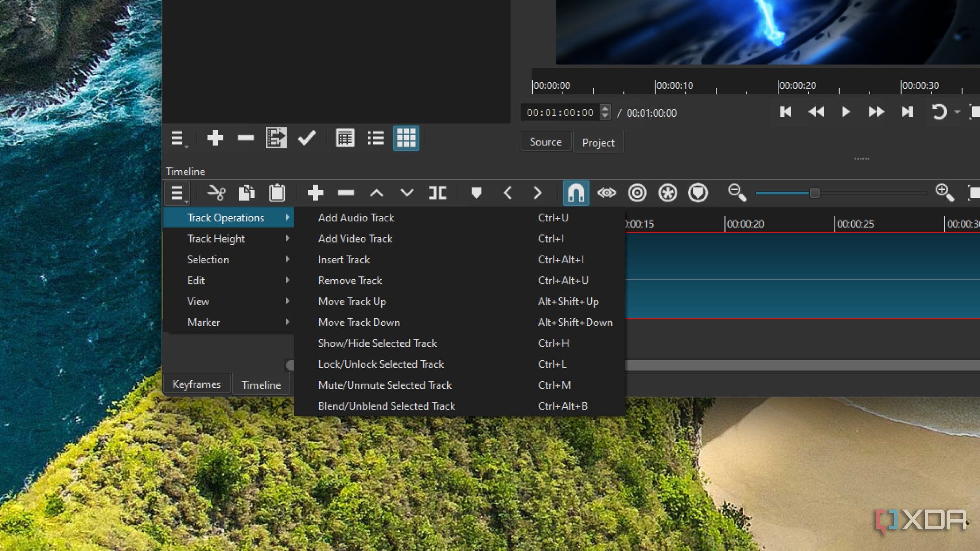Click timeline zoom out magnifier
This screenshot has height=551, width=980.
[x=737, y=193]
